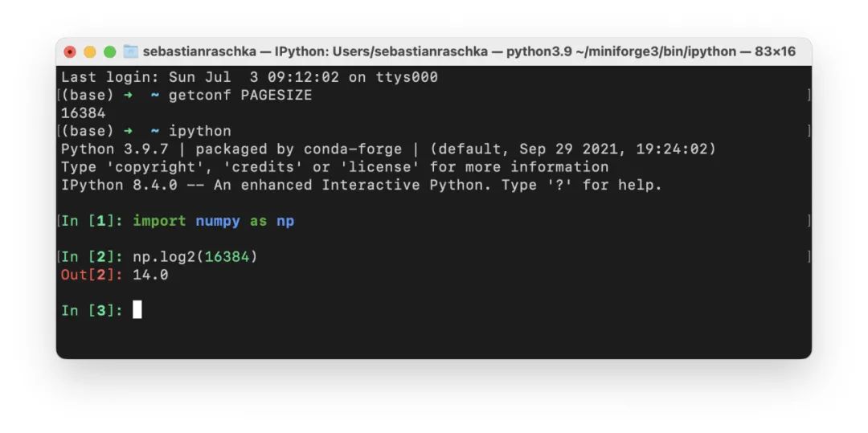Click the block cursor at In [3] prompt

[137, 309]
